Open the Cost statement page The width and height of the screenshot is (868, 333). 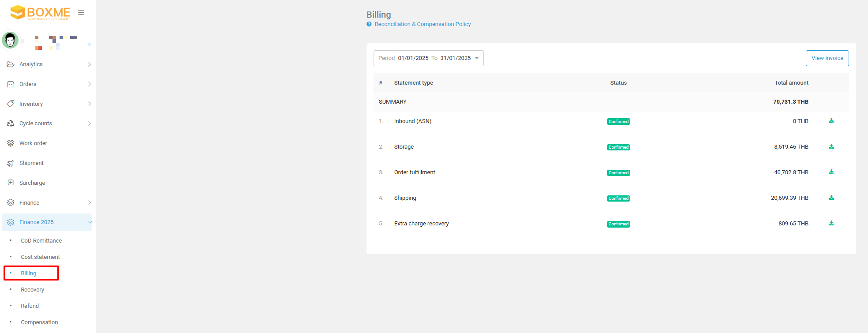[x=40, y=257]
